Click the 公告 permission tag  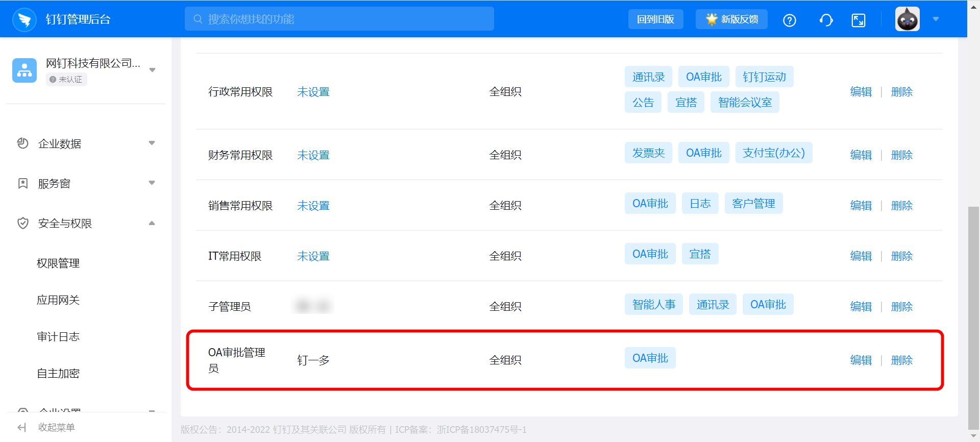coord(643,103)
